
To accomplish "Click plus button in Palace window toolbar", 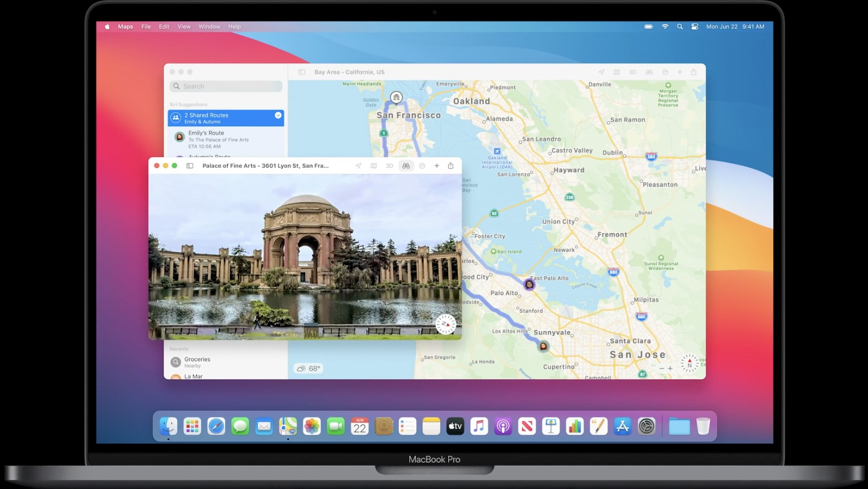I will pos(436,166).
